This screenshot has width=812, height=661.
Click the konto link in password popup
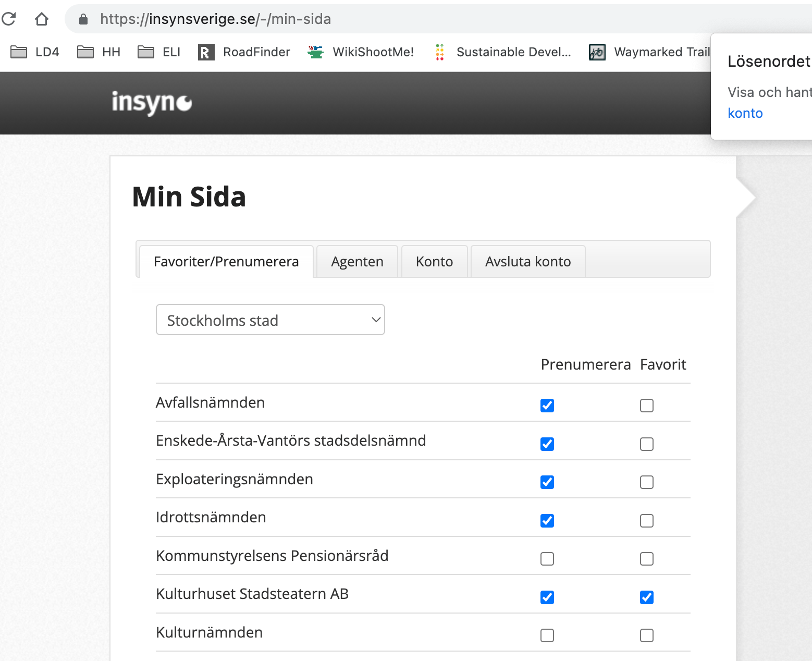745,113
